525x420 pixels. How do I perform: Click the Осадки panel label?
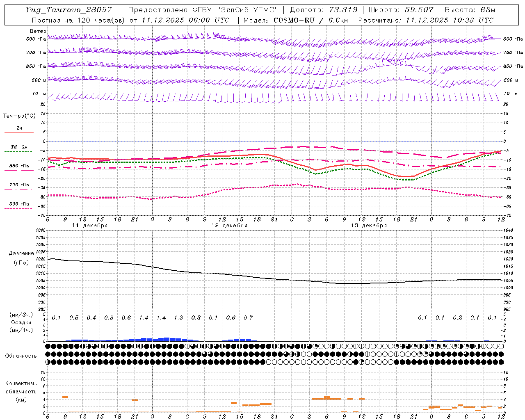tap(21, 322)
